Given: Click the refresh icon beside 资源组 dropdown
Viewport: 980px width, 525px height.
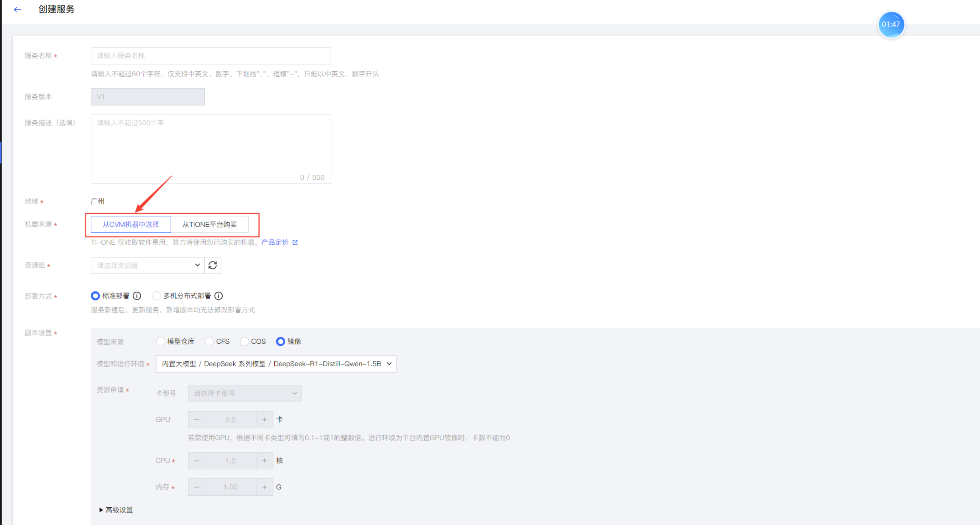Looking at the screenshot, I should click(x=213, y=265).
